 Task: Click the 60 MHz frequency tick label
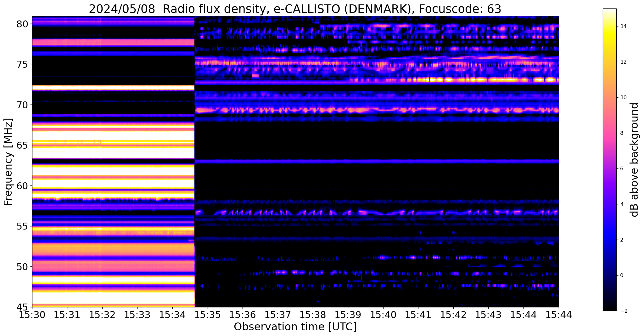[22, 186]
